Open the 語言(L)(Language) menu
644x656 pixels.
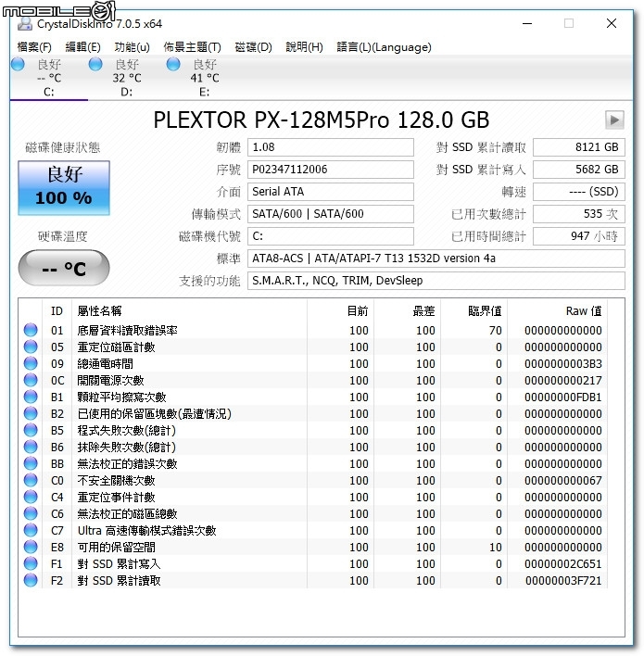click(x=384, y=47)
